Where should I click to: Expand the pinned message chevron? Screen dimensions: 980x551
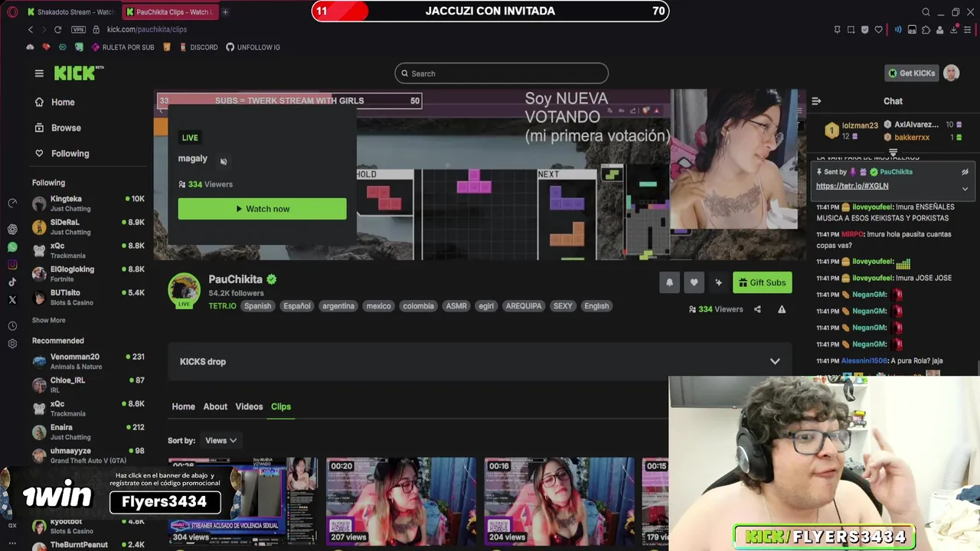coord(965,188)
